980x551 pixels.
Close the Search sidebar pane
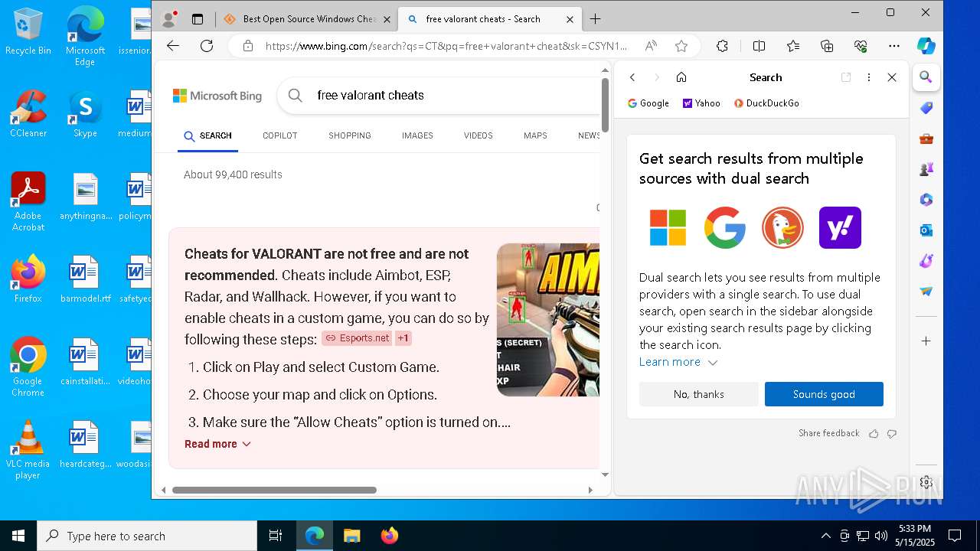coord(892,77)
